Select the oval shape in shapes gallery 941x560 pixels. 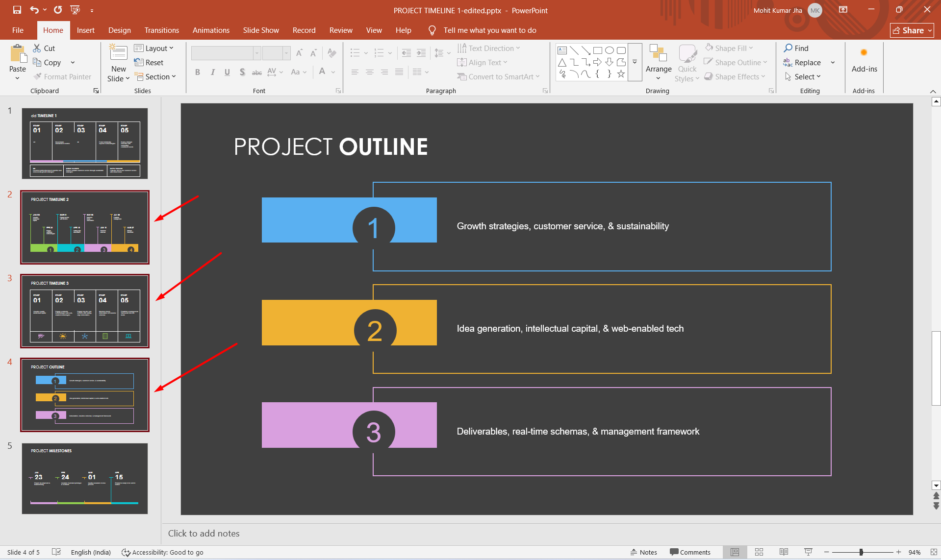[609, 50]
